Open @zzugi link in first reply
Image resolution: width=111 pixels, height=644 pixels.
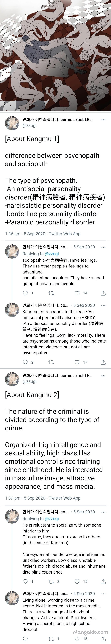52,254
